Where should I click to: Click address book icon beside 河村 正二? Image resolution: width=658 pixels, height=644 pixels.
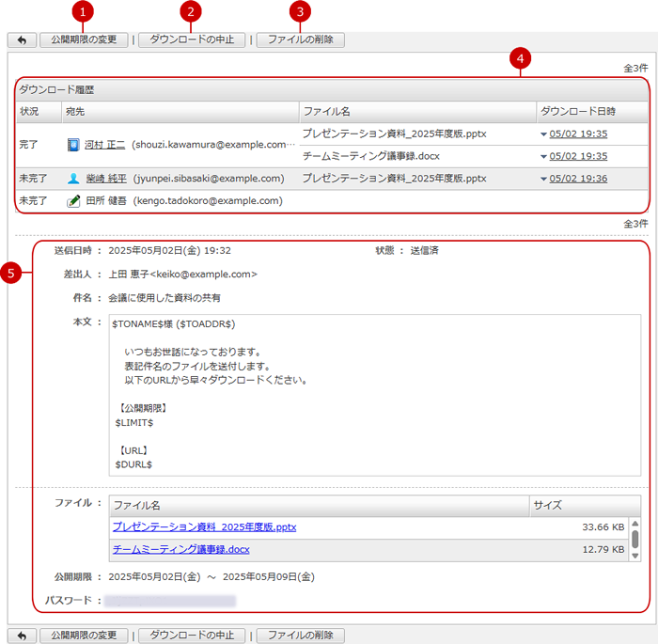(x=73, y=145)
